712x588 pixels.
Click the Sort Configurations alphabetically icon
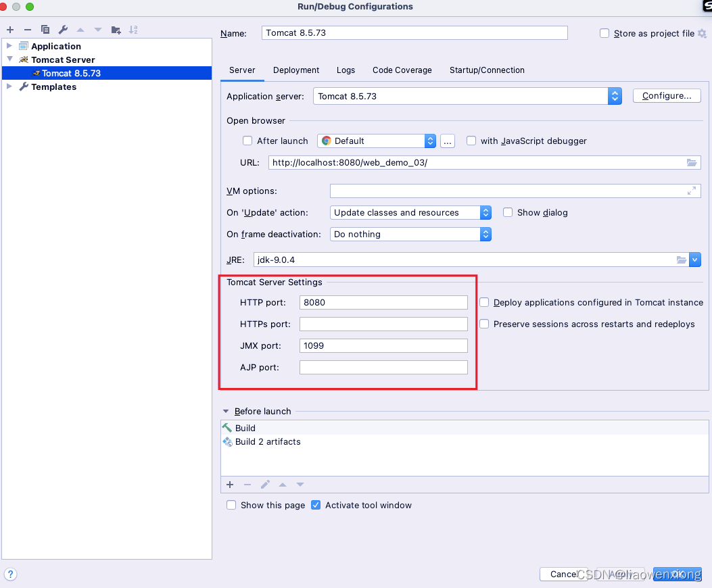click(x=133, y=30)
